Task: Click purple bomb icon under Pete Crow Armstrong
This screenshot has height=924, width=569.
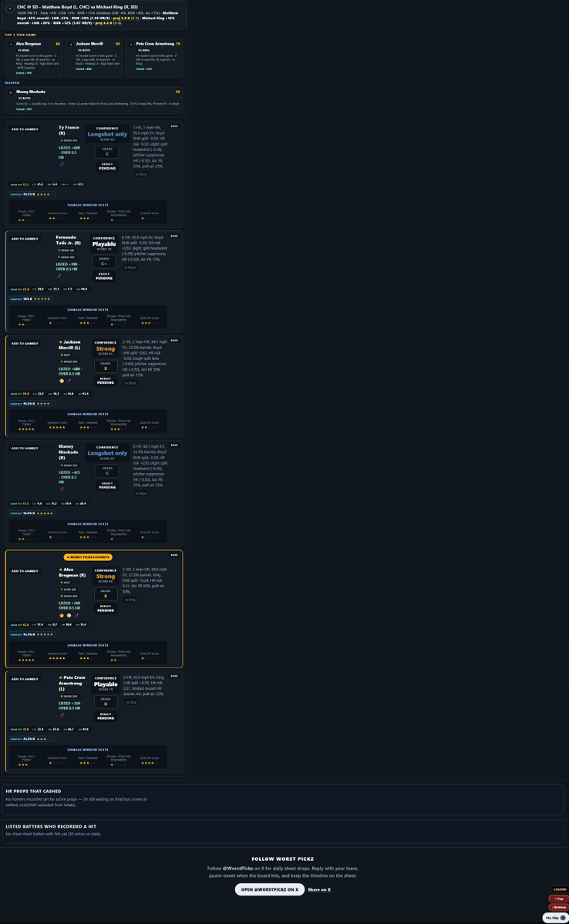Action: coord(62,715)
